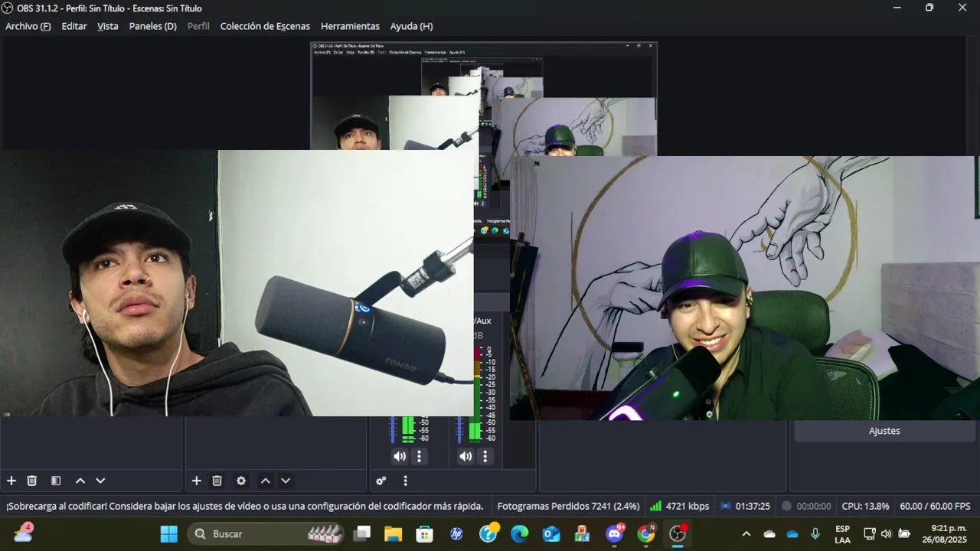Mute the mixer channel left of Mic/Aux
Image resolution: width=980 pixels, height=551 pixels.
pyautogui.click(x=400, y=456)
